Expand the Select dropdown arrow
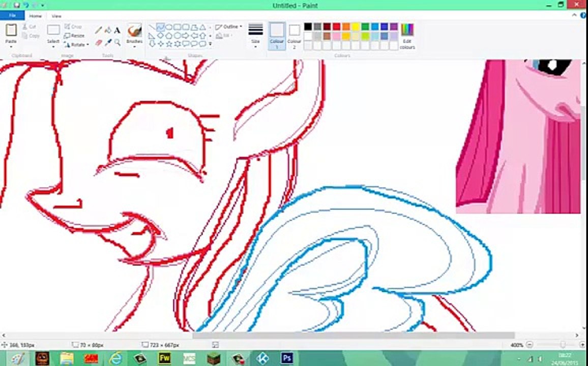The height and width of the screenshot is (366, 588). pyautogui.click(x=53, y=47)
